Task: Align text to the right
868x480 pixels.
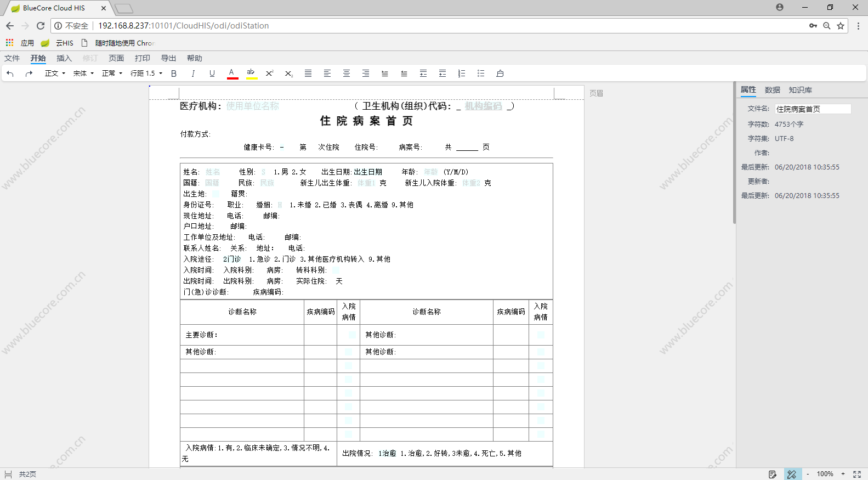Action: (x=366, y=74)
